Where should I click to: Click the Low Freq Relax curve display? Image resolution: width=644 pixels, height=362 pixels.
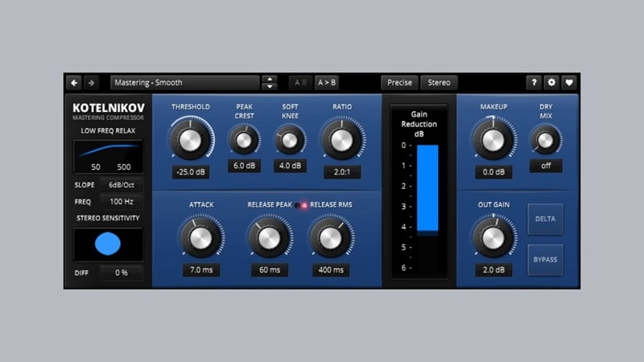point(108,156)
